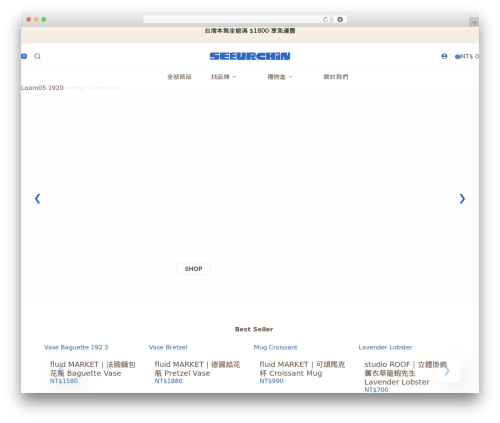
Task: Open the shopping cart showing NT$ 0
Action: coord(467,56)
